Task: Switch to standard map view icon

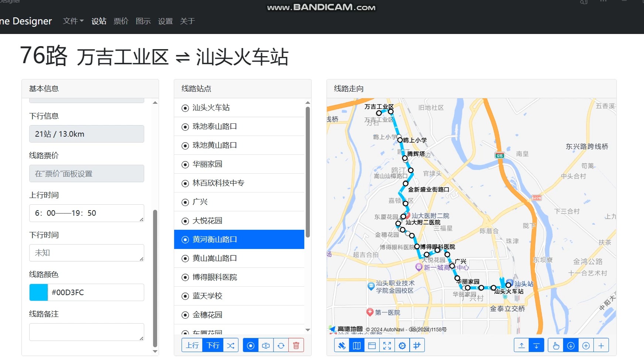Action: pyautogui.click(x=356, y=345)
